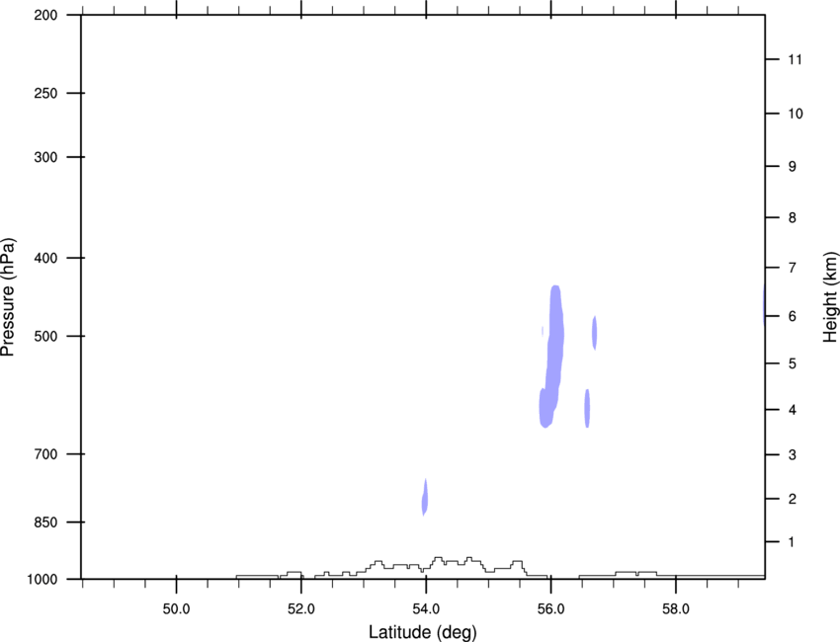Select the blue blob near 500 hPa right of 56.0

pyautogui.click(x=595, y=333)
